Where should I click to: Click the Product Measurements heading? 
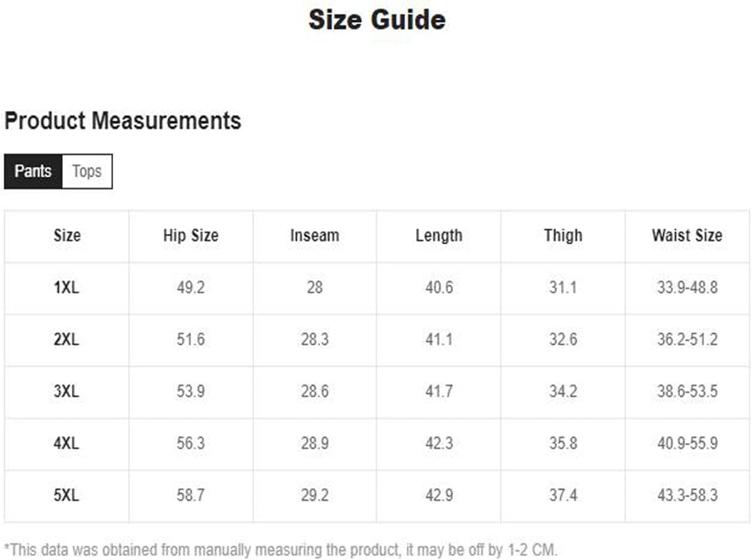(x=122, y=121)
